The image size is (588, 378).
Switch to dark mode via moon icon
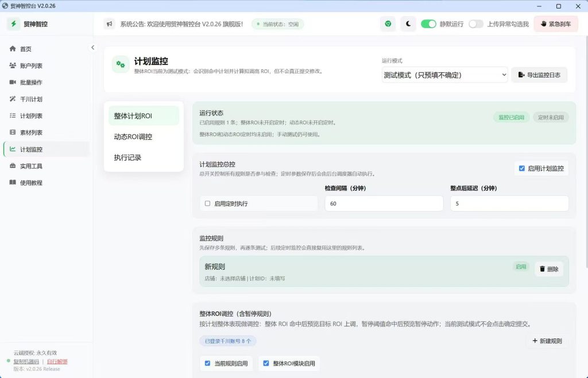coord(408,24)
